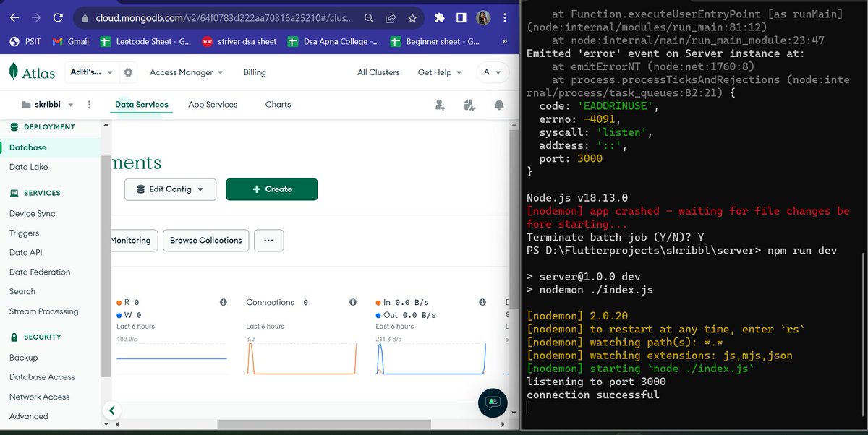Open the Billing page
This screenshot has width=868, height=435.
tap(255, 72)
